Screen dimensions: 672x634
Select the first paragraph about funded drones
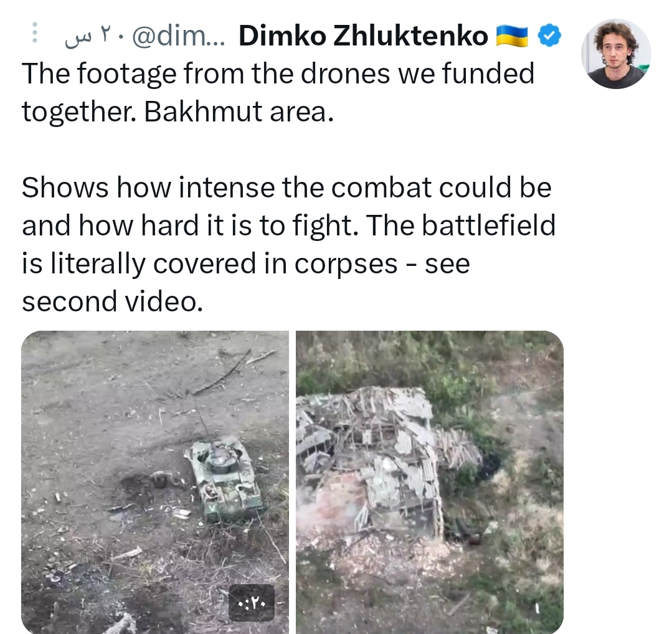[278, 92]
